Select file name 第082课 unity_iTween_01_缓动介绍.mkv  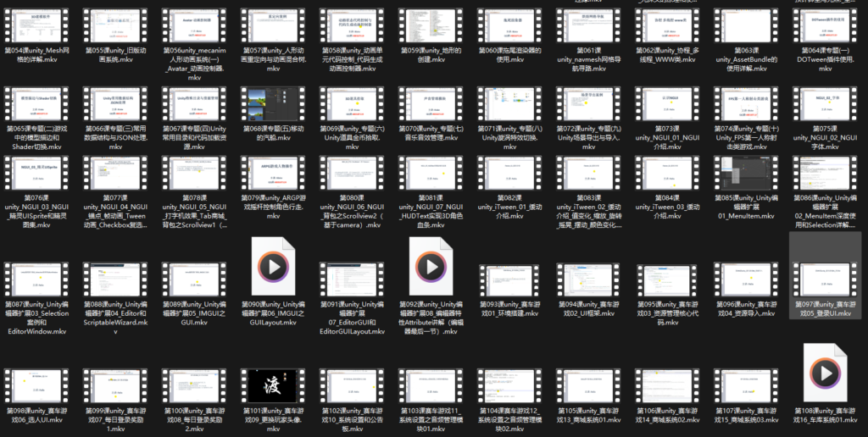pyautogui.click(x=509, y=207)
